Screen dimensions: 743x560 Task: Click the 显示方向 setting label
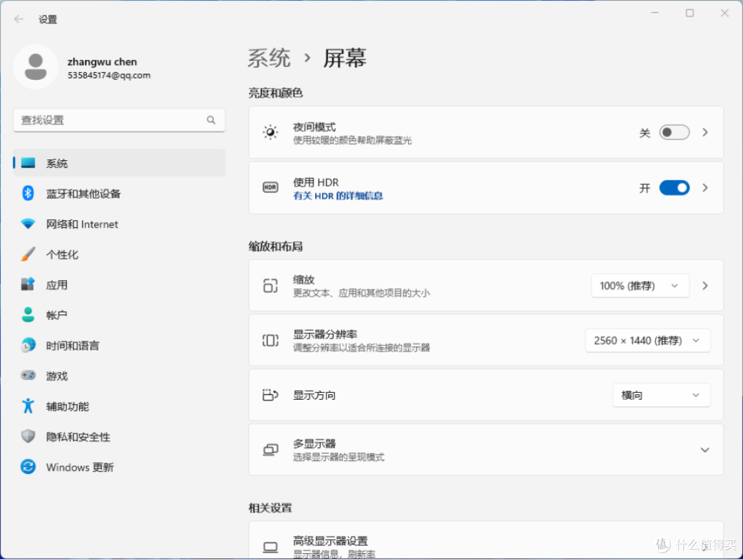pyautogui.click(x=314, y=395)
